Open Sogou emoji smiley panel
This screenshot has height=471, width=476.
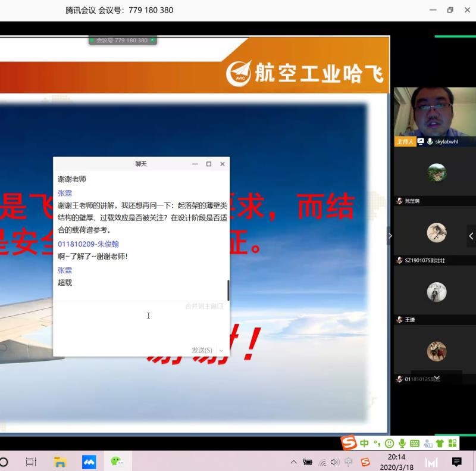(x=389, y=443)
